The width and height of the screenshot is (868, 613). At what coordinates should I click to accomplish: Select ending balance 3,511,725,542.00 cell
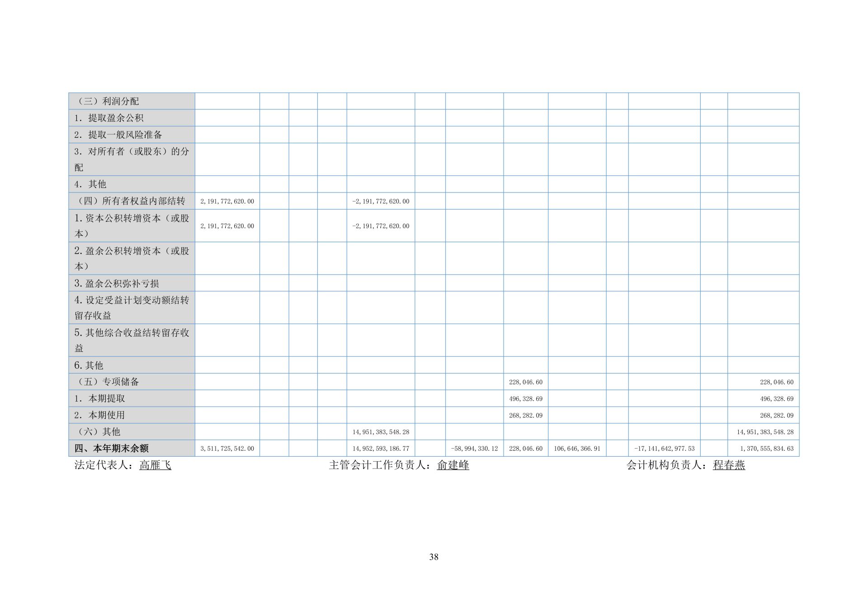[227, 449]
